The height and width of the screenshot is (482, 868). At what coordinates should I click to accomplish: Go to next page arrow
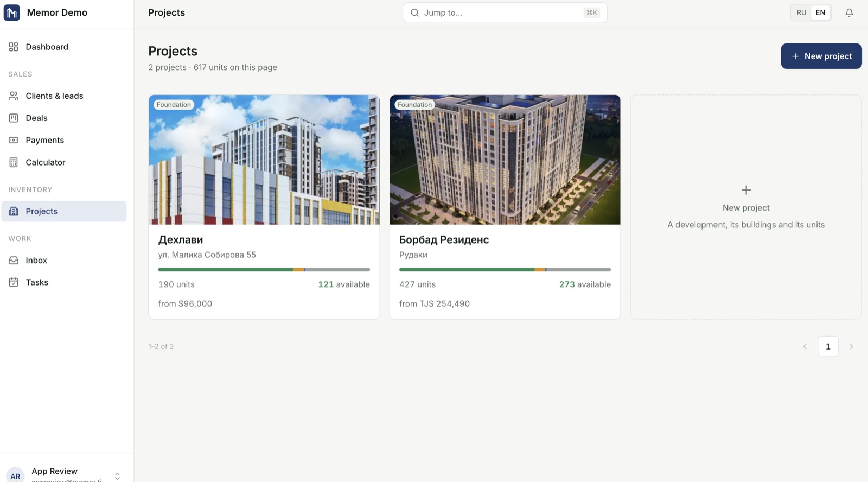[851, 346]
